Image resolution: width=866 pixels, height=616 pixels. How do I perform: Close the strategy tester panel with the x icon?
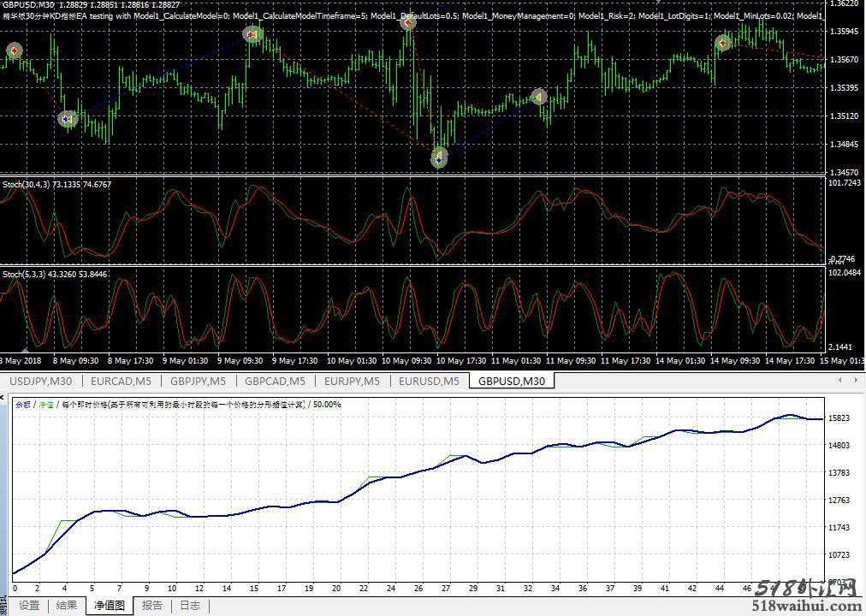point(3,398)
